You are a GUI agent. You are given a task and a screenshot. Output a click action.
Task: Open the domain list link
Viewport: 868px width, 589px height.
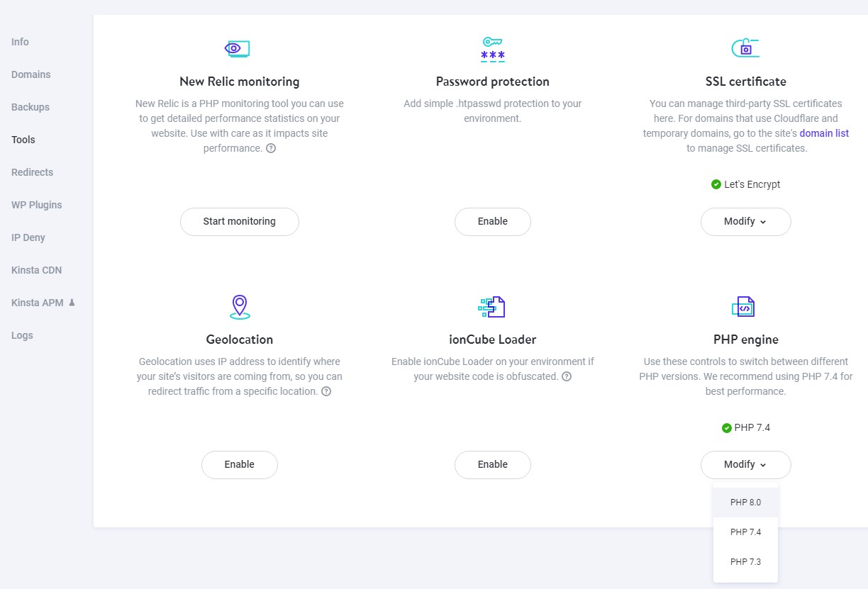coord(824,133)
